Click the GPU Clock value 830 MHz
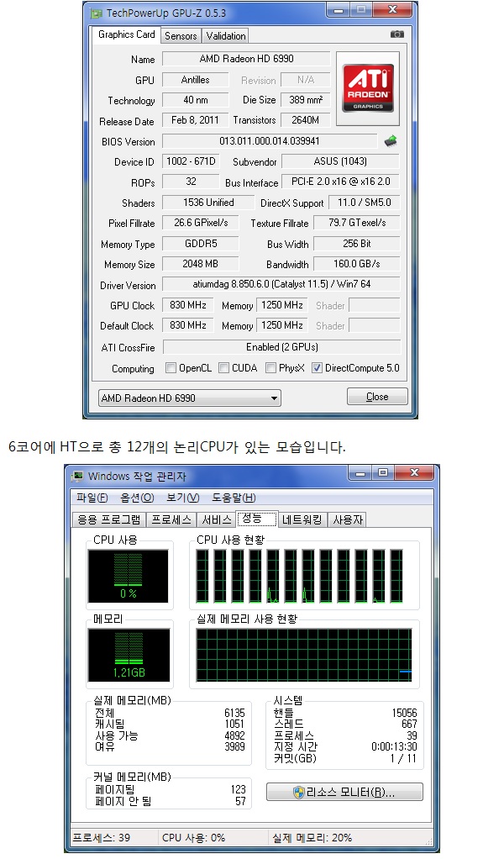The width and height of the screenshot is (504, 859). (187, 304)
